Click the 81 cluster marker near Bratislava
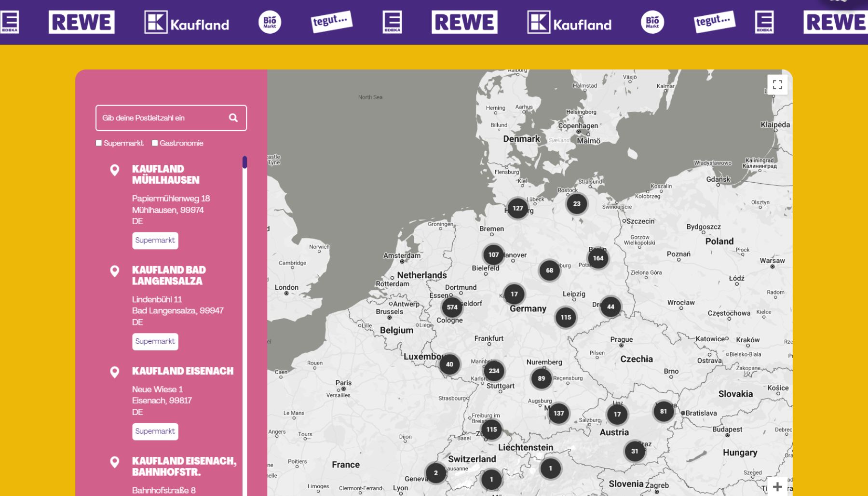 tap(664, 411)
